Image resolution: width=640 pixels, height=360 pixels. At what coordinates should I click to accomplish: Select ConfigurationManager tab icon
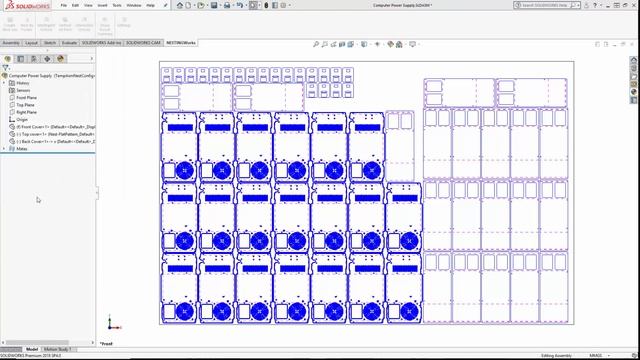click(x=34, y=59)
